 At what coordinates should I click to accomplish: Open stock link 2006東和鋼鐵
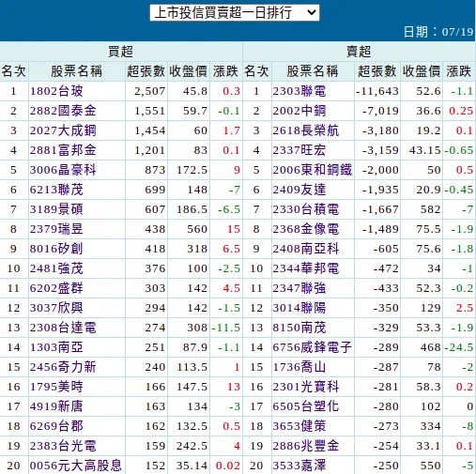313,170
